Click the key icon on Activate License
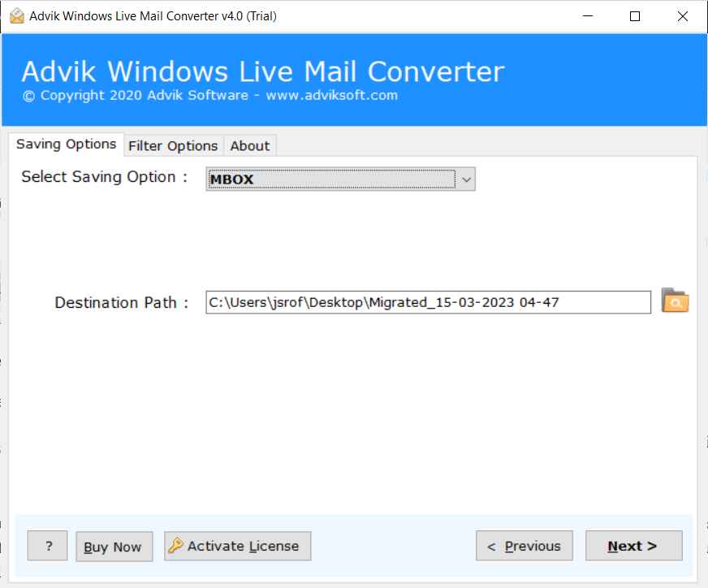The width and height of the screenshot is (708, 588). point(175,546)
